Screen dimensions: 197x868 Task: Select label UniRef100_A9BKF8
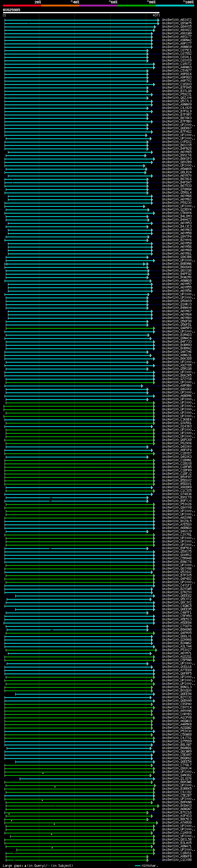coord(176,857)
